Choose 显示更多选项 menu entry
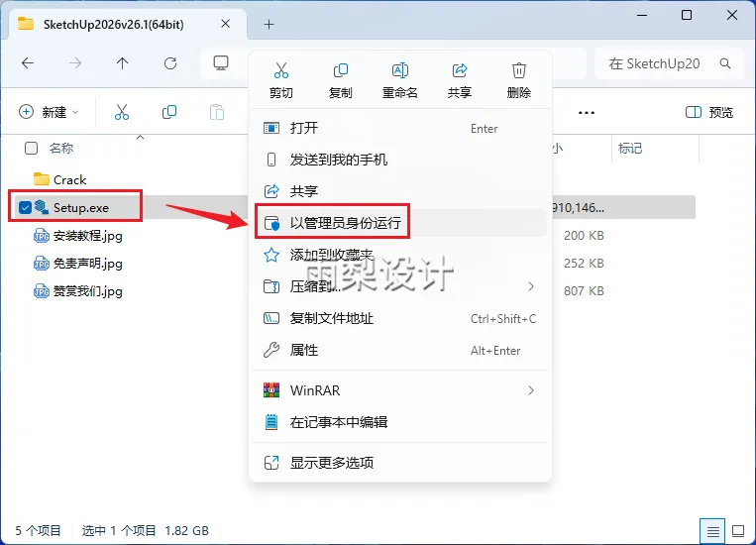 coord(399,463)
